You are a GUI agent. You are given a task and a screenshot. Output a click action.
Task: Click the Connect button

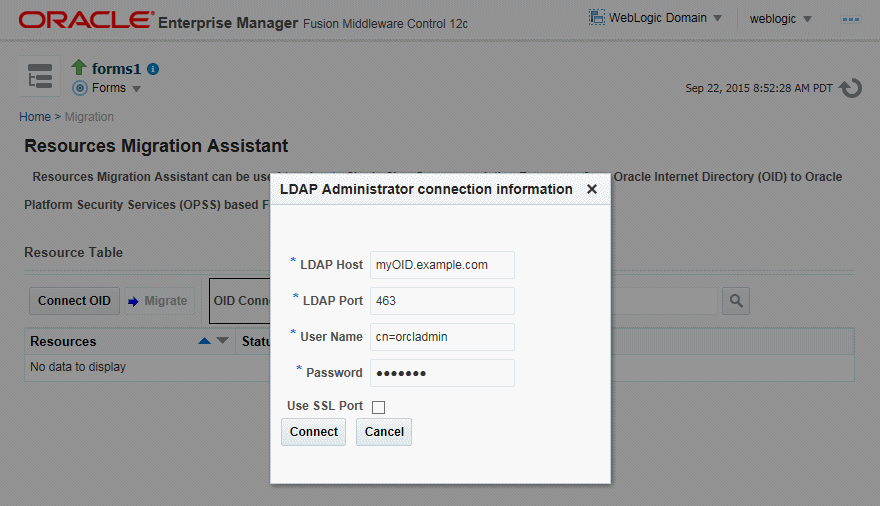pyautogui.click(x=313, y=432)
